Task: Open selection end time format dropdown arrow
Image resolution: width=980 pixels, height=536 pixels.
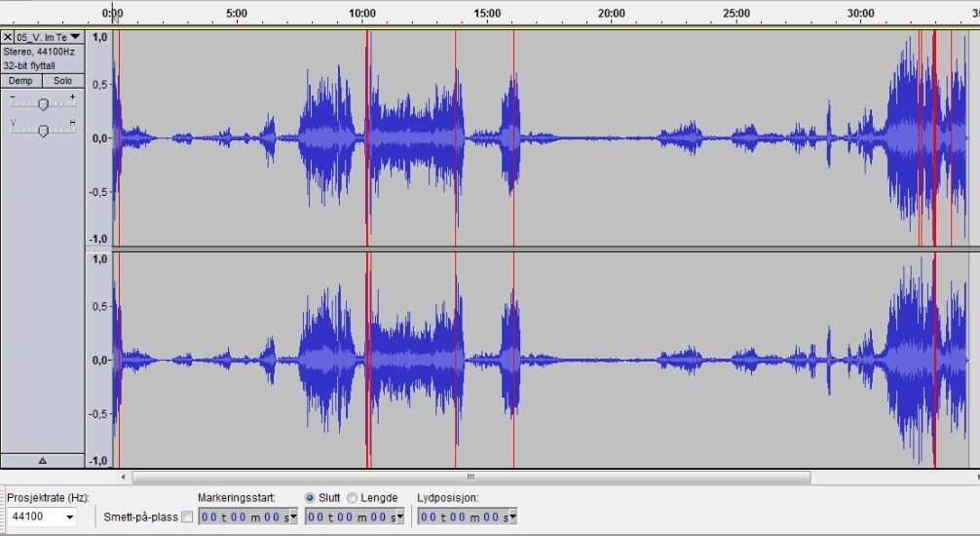Action: click(x=400, y=517)
